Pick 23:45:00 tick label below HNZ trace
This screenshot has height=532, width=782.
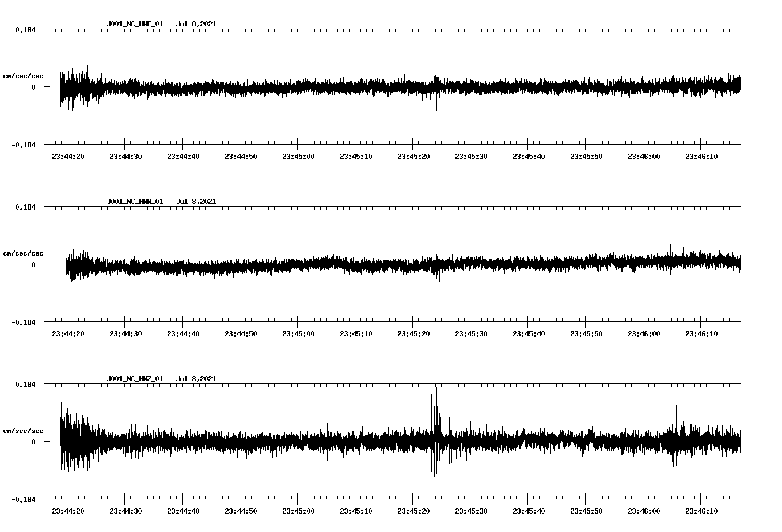coord(298,511)
